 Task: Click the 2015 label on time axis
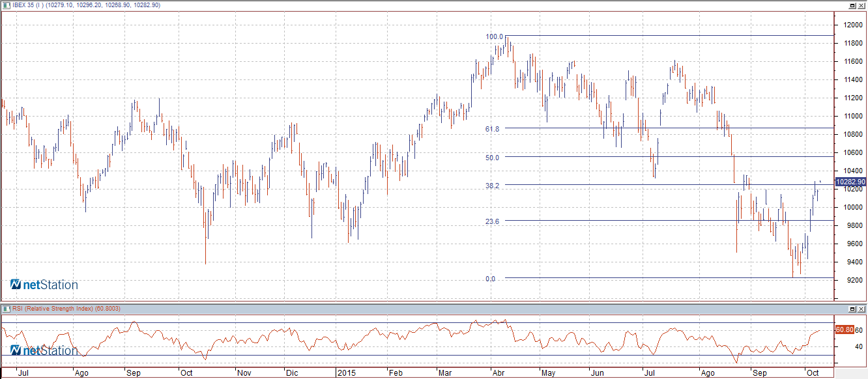tap(345, 373)
